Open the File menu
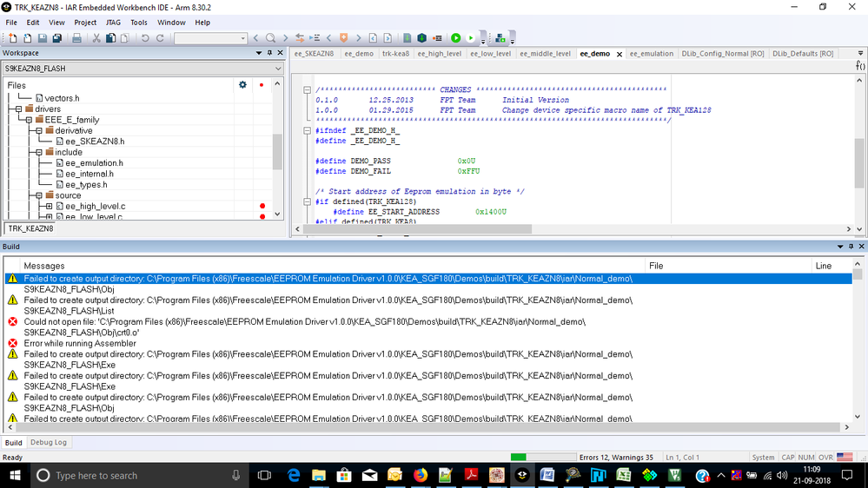The width and height of the screenshot is (868, 488). tap(11, 22)
